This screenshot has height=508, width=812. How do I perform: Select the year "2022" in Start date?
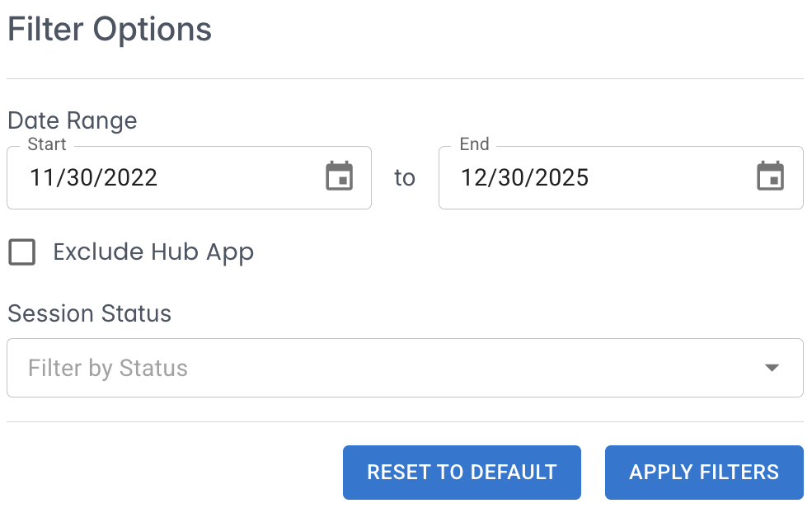coord(129,177)
